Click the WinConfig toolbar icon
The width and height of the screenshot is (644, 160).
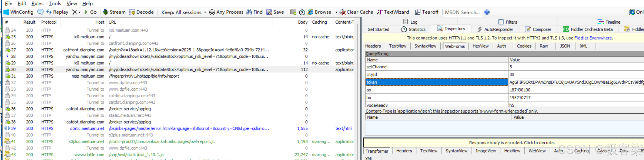pos(6,12)
